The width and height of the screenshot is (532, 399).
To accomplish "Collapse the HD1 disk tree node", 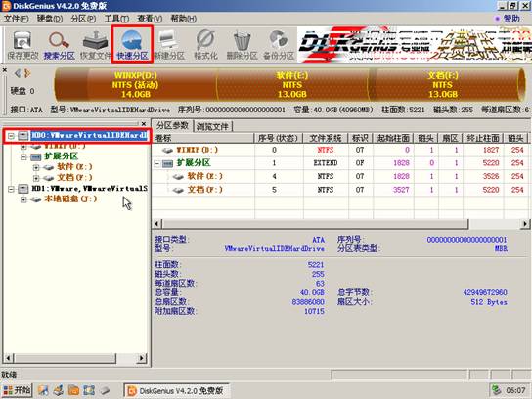I will tap(11, 189).
